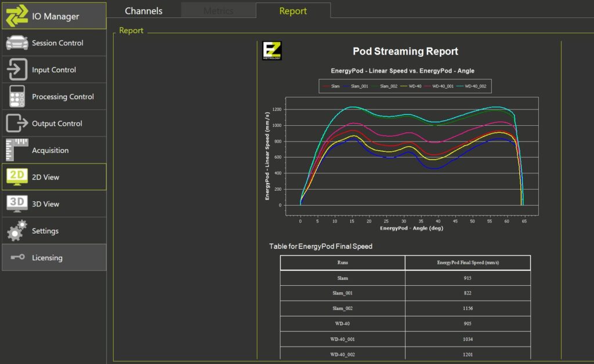Click the EnergyPod Final Speed column header
This screenshot has width=594, height=364.
pyautogui.click(x=468, y=263)
